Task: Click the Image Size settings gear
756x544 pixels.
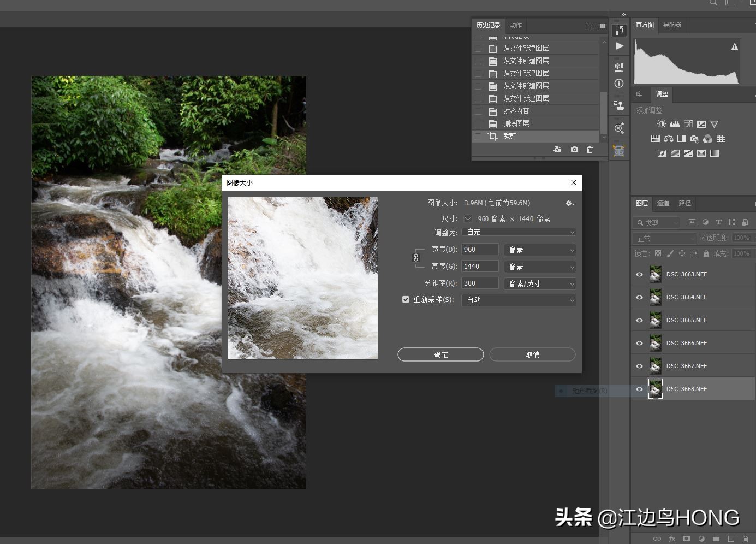Action: (569, 203)
